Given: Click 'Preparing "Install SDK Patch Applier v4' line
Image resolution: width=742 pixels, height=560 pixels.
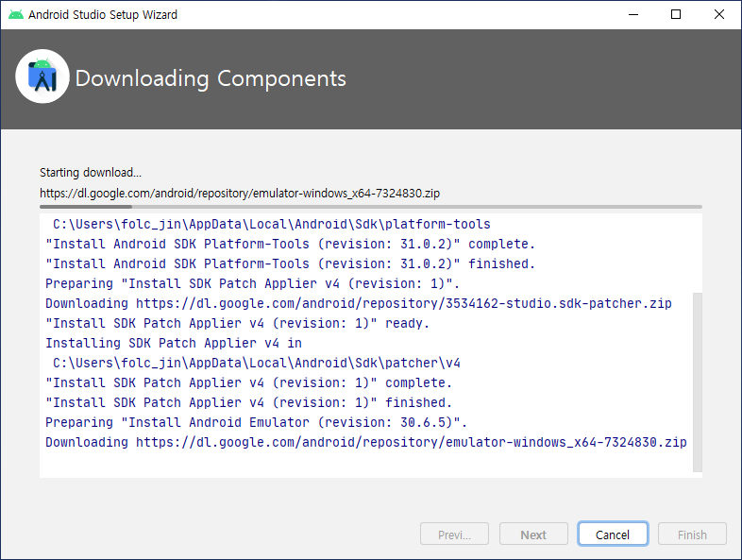Looking at the screenshot, I should (252, 283).
